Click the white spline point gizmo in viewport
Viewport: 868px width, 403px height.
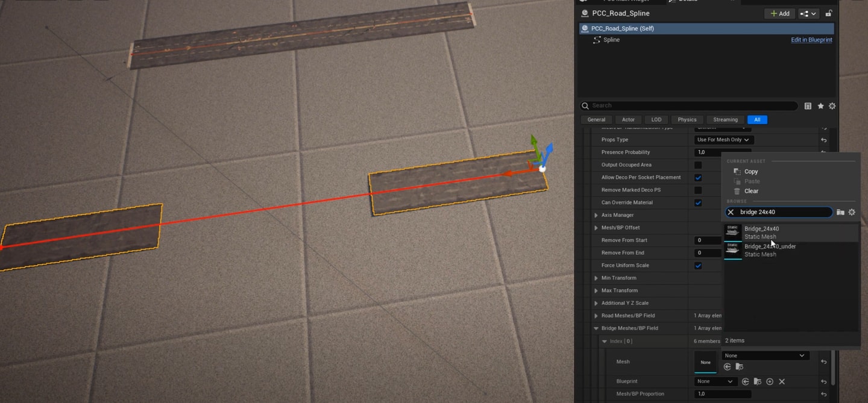[x=542, y=169]
